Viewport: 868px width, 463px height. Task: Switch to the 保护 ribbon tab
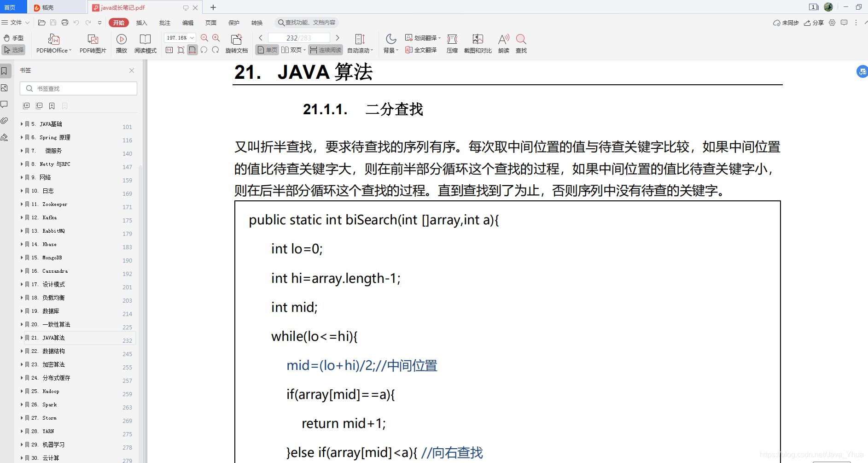tap(234, 23)
